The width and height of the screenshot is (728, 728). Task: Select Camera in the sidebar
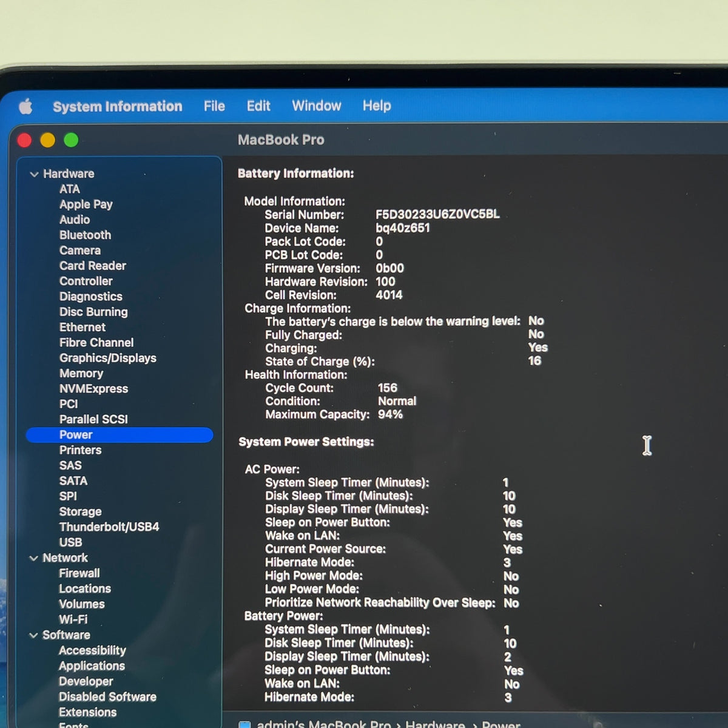pos(80,251)
